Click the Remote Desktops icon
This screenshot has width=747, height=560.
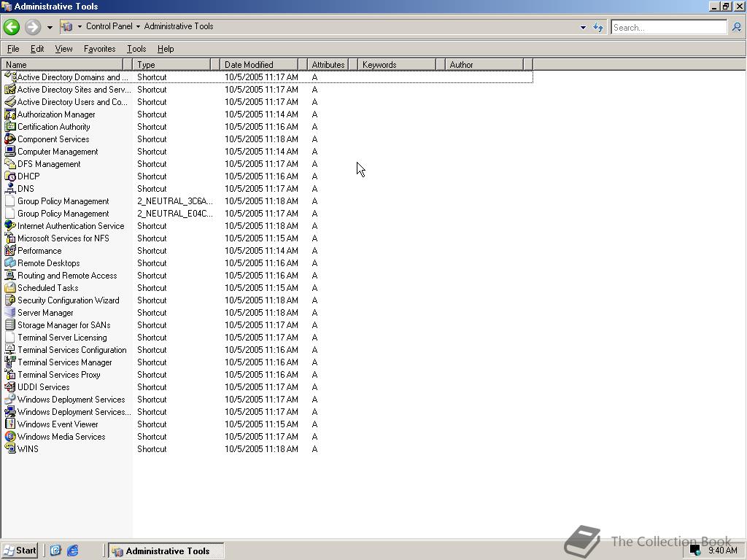coord(10,262)
